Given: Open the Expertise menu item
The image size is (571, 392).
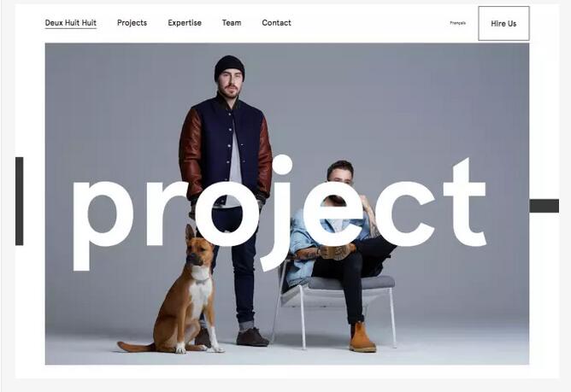Looking at the screenshot, I should (185, 23).
